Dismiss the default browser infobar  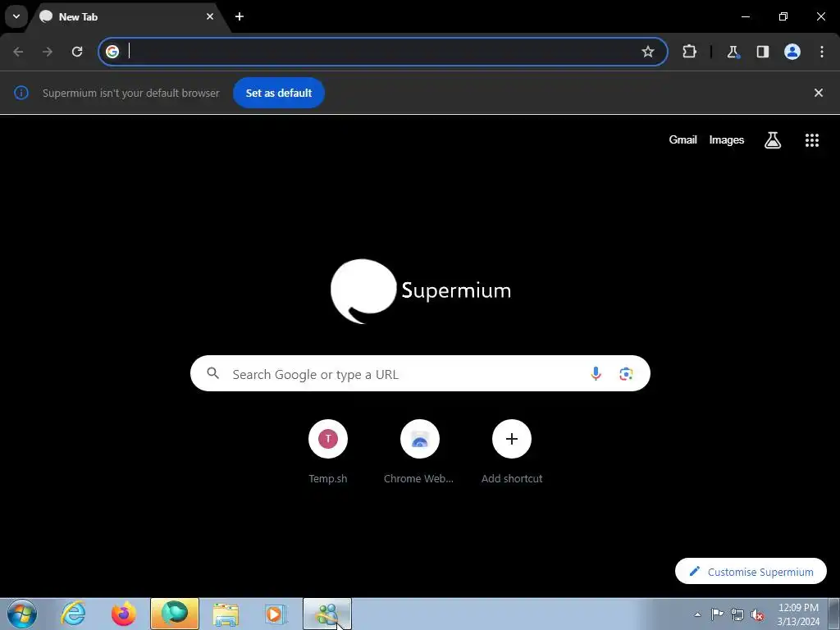819,93
